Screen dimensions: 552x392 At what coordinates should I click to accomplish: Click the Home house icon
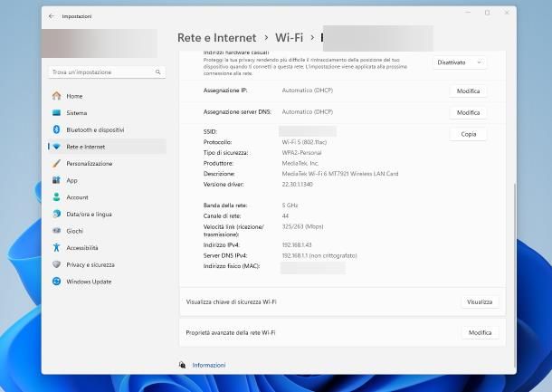(56, 96)
